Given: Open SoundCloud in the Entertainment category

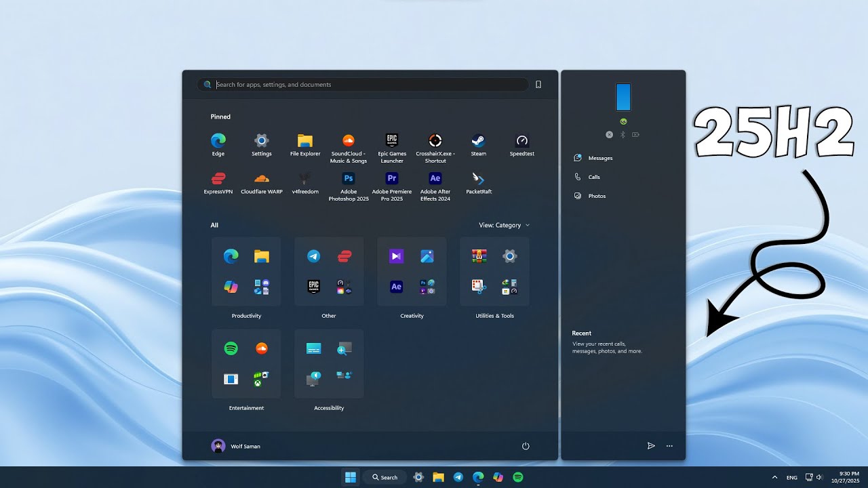Looking at the screenshot, I should coord(262,348).
